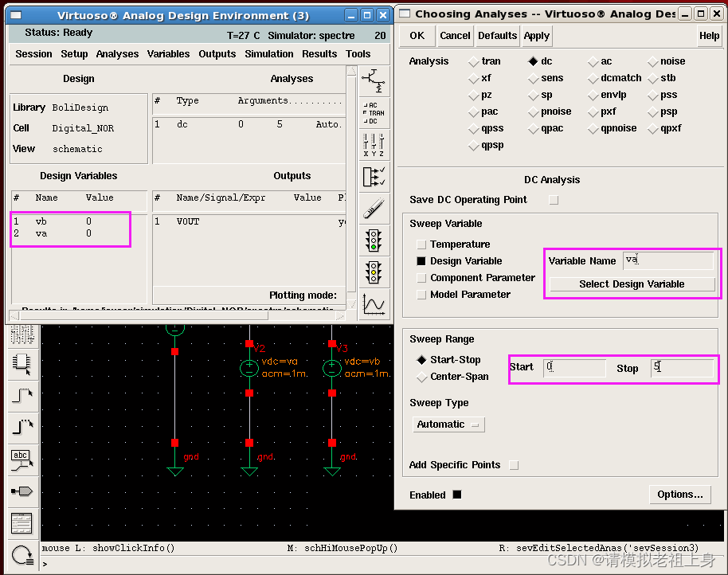Click the Delete eraser icon in ADE

[374, 209]
